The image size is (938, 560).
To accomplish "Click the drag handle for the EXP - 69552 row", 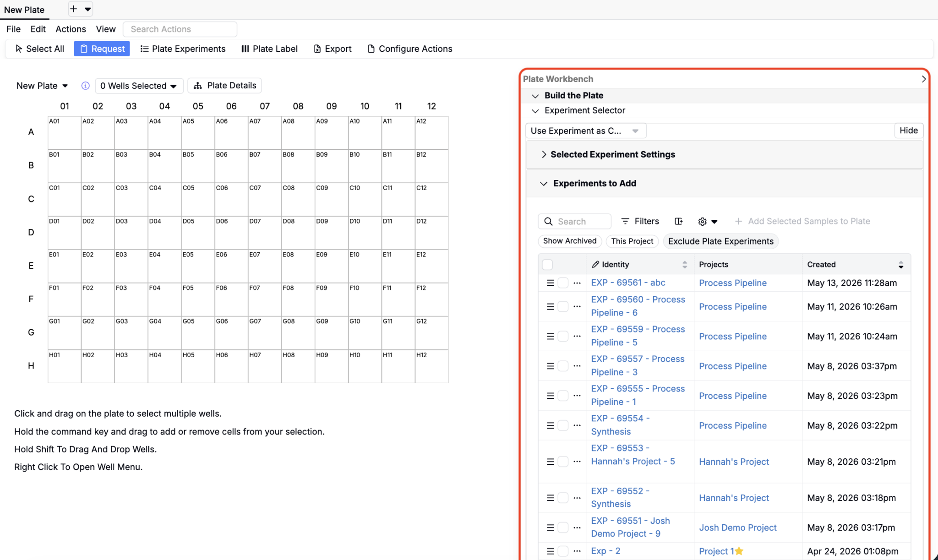I will 550,498.
